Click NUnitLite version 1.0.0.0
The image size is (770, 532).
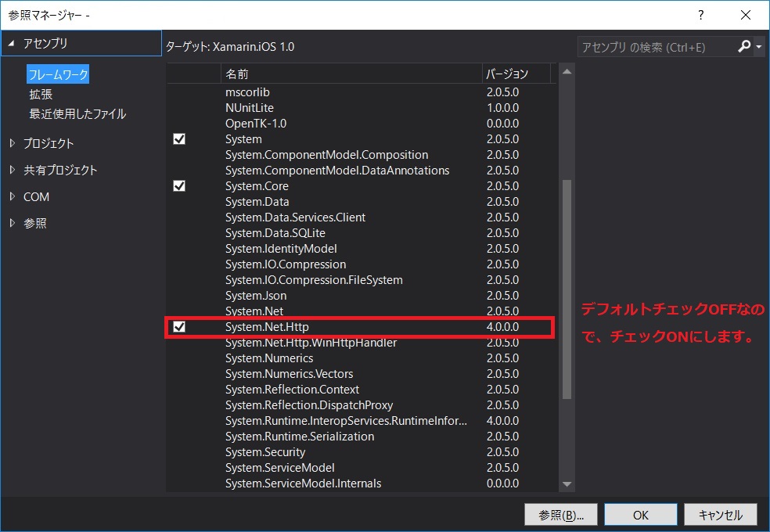(x=502, y=108)
